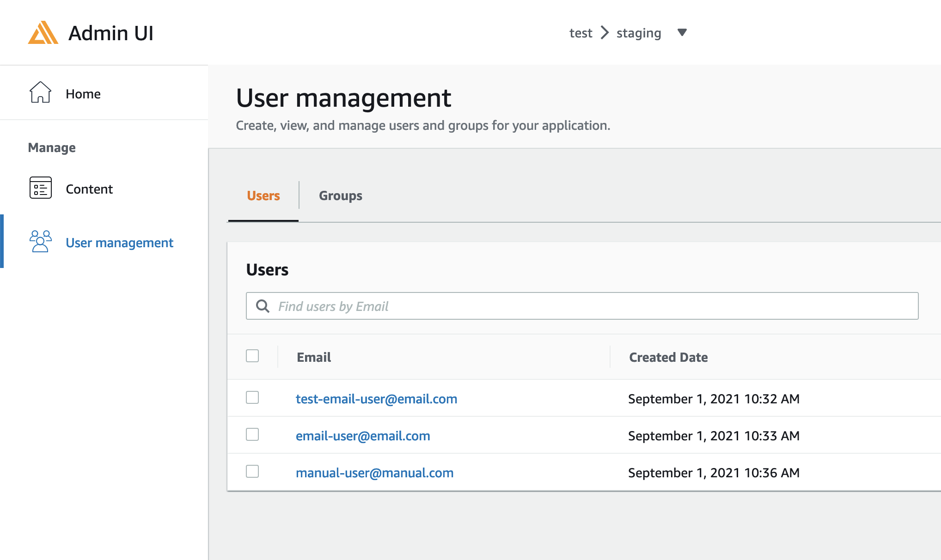The height and width of the screenshot is (560, 941).
Task: Select the Home icon in the sidebar
Action: tap(40, 93)
